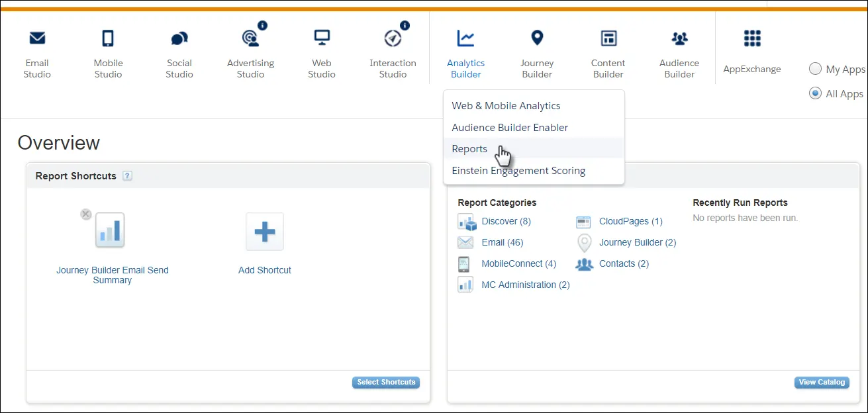
Task: Open CloudPages (1) report category
Action: (631, 221)
